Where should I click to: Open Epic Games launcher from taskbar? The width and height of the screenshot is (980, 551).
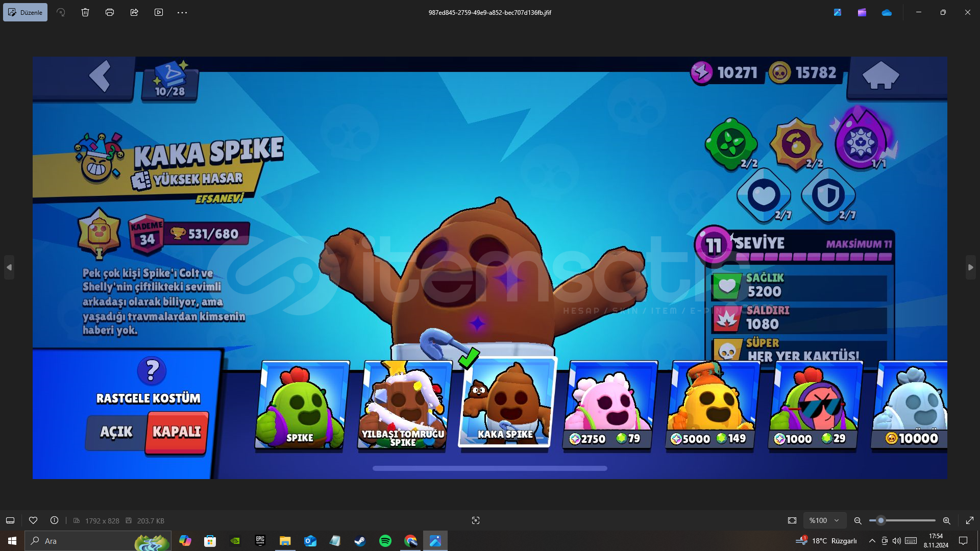[260, 541]
